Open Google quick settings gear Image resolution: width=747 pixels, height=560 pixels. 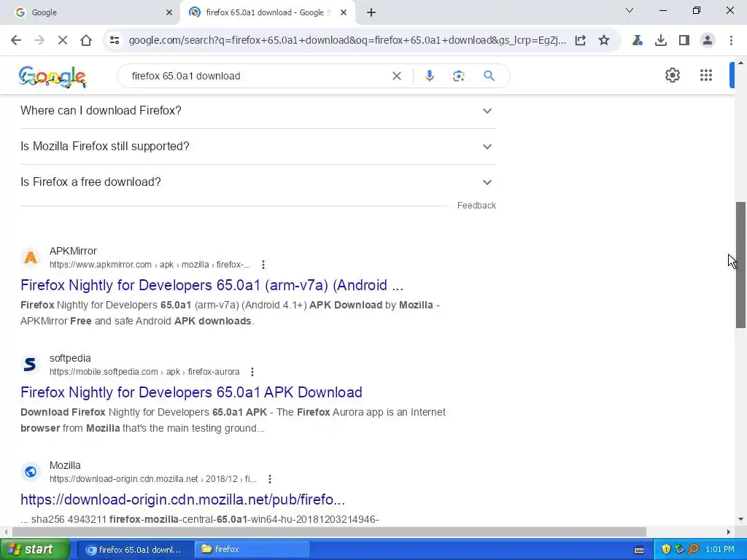tap(672, 75)
